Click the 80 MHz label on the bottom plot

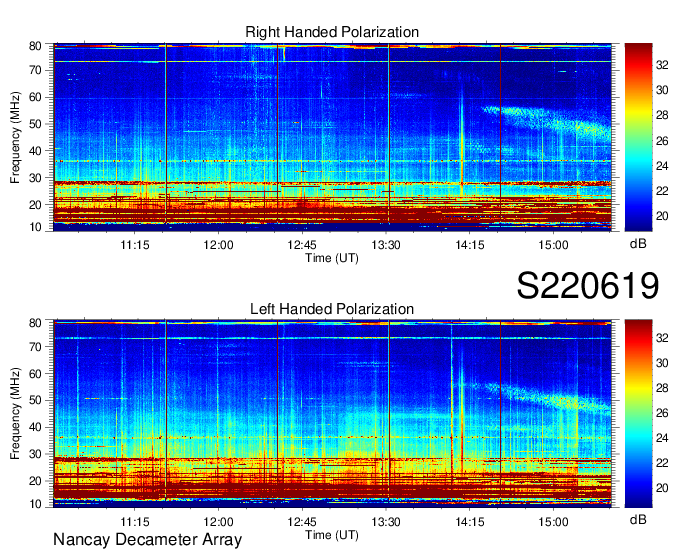[x=35, y=323]
